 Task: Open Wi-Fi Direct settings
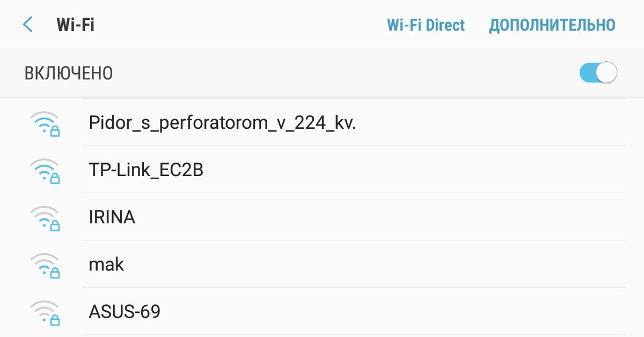coord(426,25)
